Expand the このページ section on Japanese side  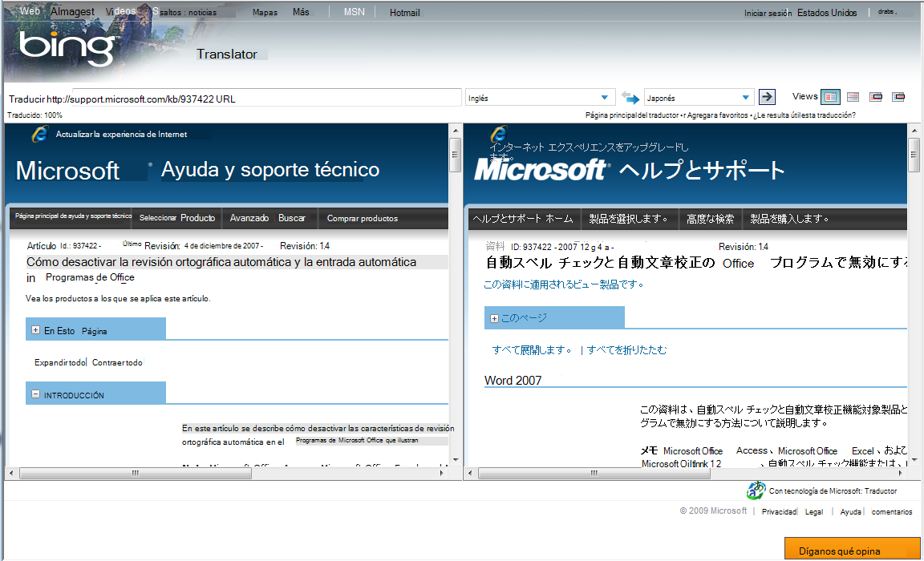click(x=493, y=318)
